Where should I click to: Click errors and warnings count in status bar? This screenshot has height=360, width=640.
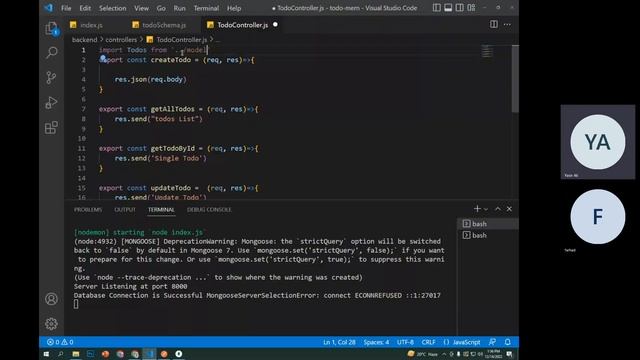pyautogui.click(x=60, y=342)
